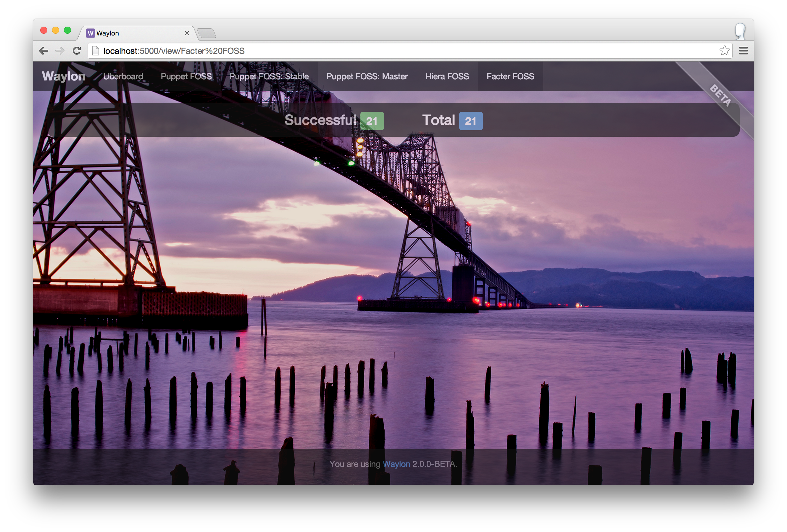Screen dimensions: 787x532
Task: Open Puppet FOSS: Stable view
Action: tap(269, 77)
